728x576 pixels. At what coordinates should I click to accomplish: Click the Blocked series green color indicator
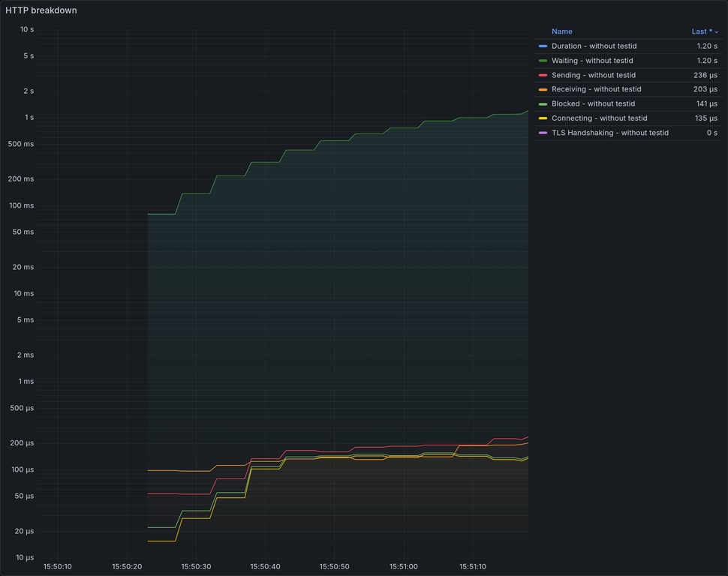[x=542, y=103]
